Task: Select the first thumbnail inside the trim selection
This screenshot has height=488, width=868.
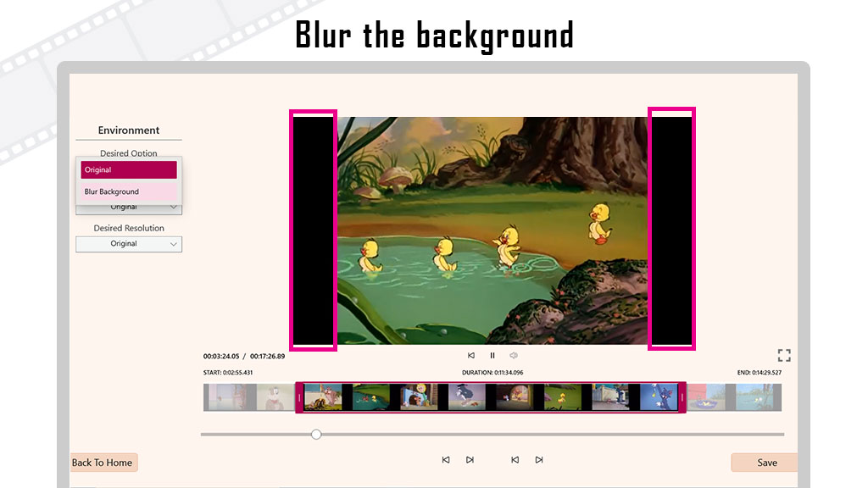Action: pyautogui.click(x=323, y=397)
